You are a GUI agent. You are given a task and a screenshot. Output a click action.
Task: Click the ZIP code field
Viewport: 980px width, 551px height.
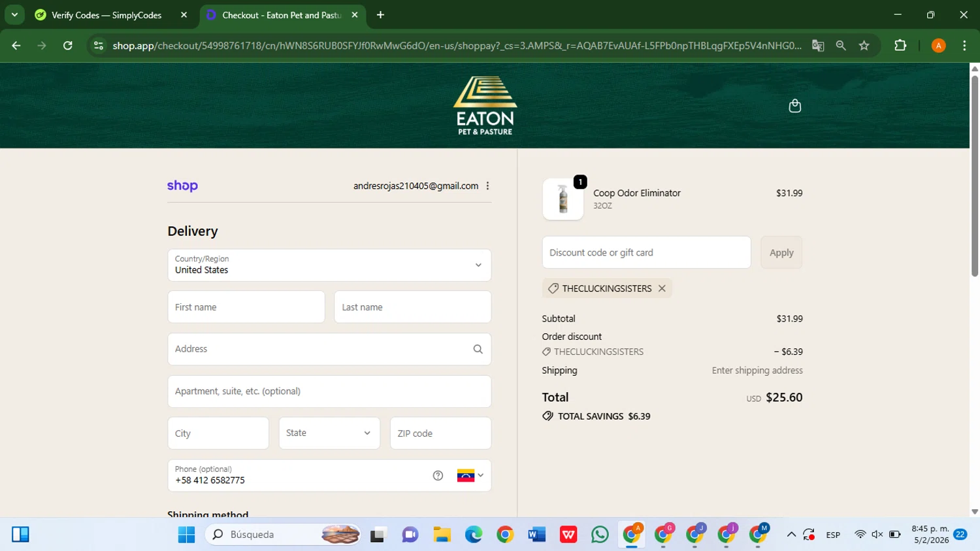point(440,433)
